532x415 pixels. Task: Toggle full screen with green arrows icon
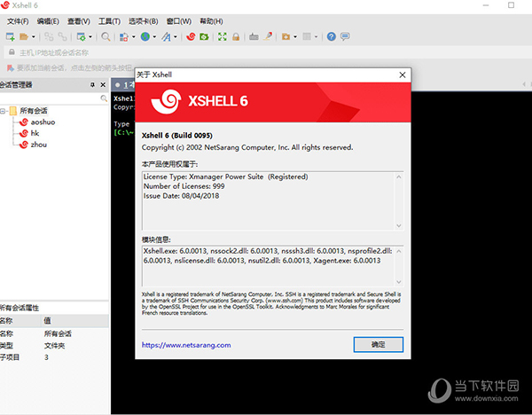point(223,36)
